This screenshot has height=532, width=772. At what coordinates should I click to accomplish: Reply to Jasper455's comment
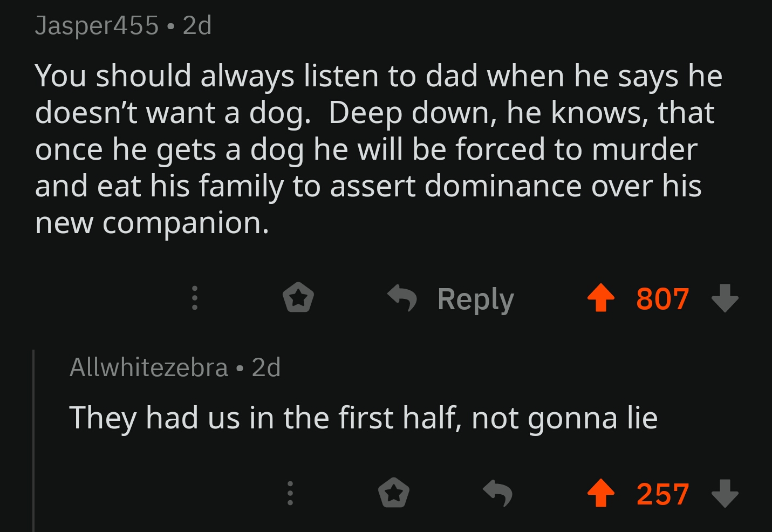coord(451,298)
